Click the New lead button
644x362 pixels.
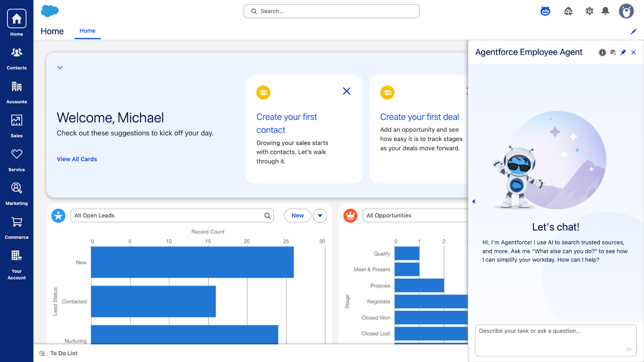point(297,216)
